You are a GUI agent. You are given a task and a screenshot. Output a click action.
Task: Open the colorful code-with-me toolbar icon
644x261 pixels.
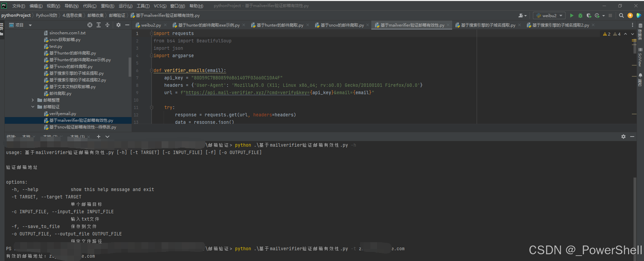(x=639, y=15)
